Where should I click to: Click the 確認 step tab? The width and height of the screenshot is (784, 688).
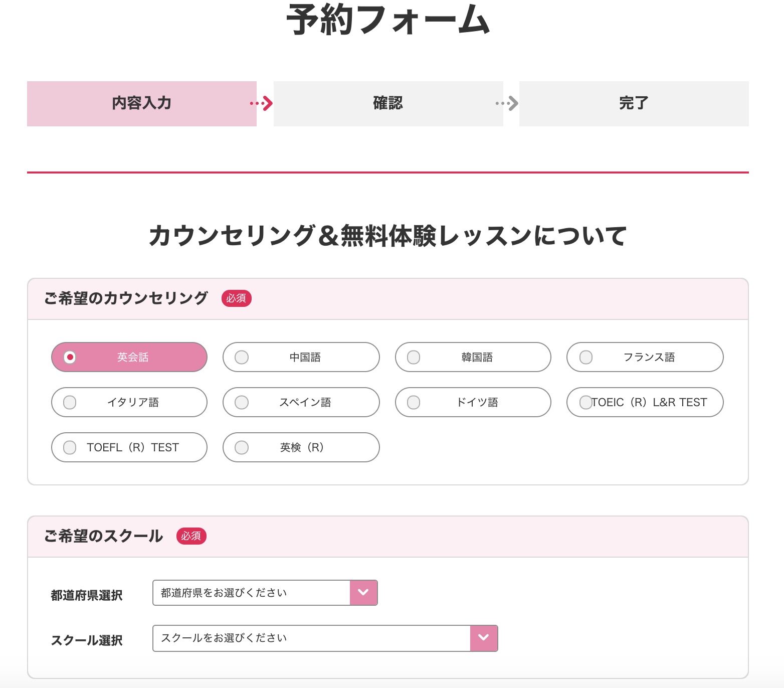pos(388,103)
